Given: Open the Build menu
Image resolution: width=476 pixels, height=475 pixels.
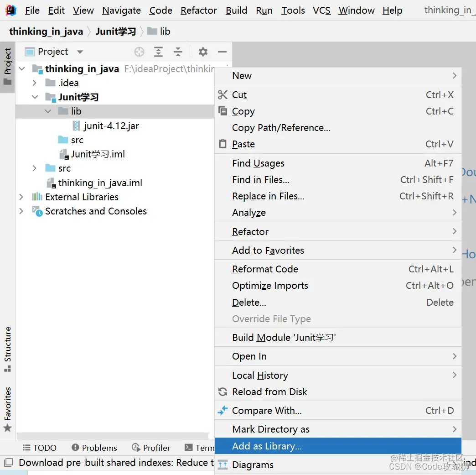Looking at the screenshot, I should (237, 10).
